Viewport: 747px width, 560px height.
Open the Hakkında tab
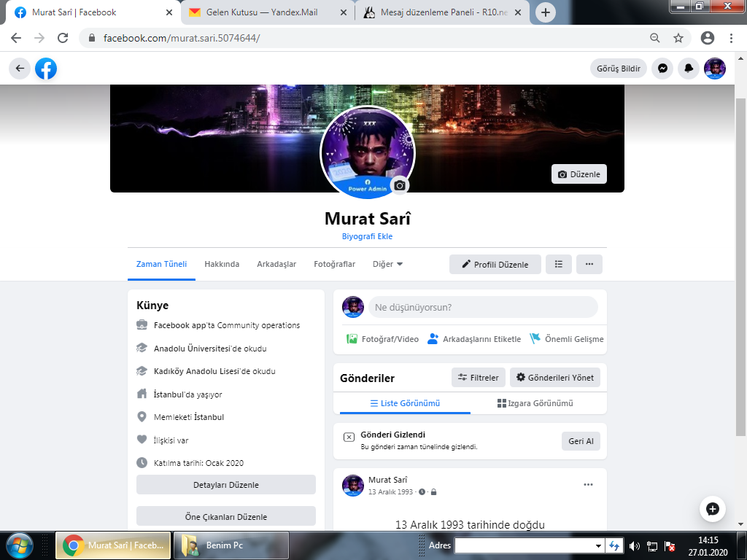pyautogui.click(x=222, y=264)
